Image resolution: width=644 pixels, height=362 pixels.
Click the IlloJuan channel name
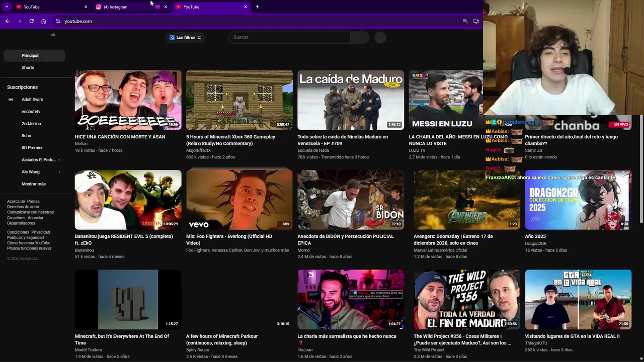pyautogui.click(x=305, y=350)
